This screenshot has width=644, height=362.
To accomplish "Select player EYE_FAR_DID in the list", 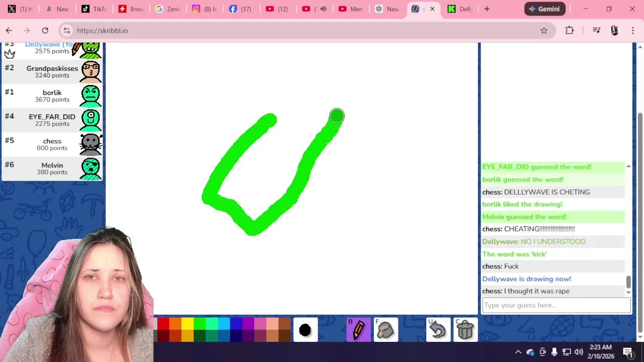I will coord(52,120).
